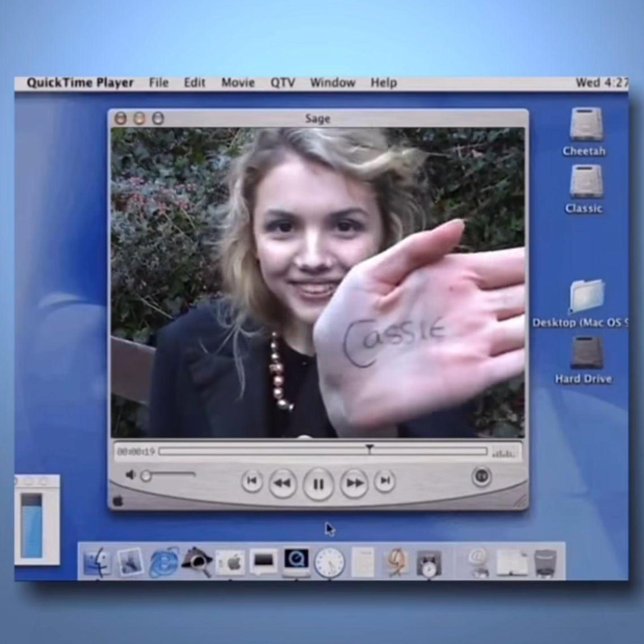Fast forward the Sage movie
The height and width of the screenshot is (644, 644).
(354, 483)
